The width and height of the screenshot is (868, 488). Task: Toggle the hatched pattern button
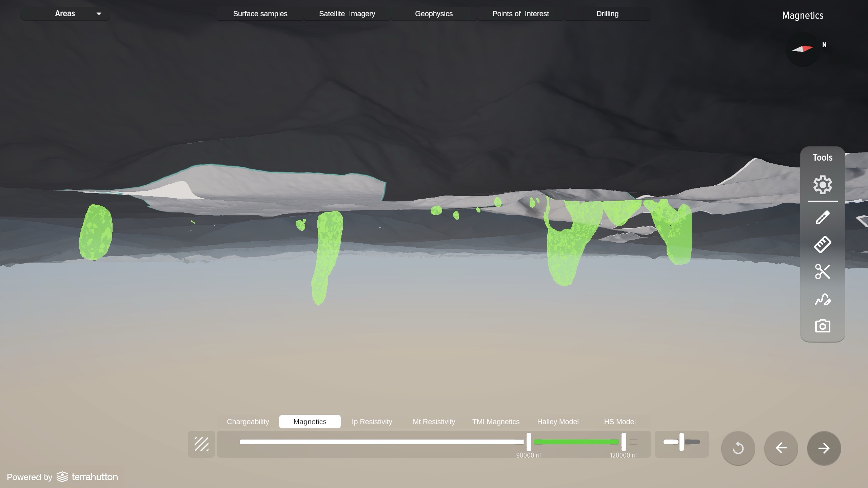[x=201, y=444]
